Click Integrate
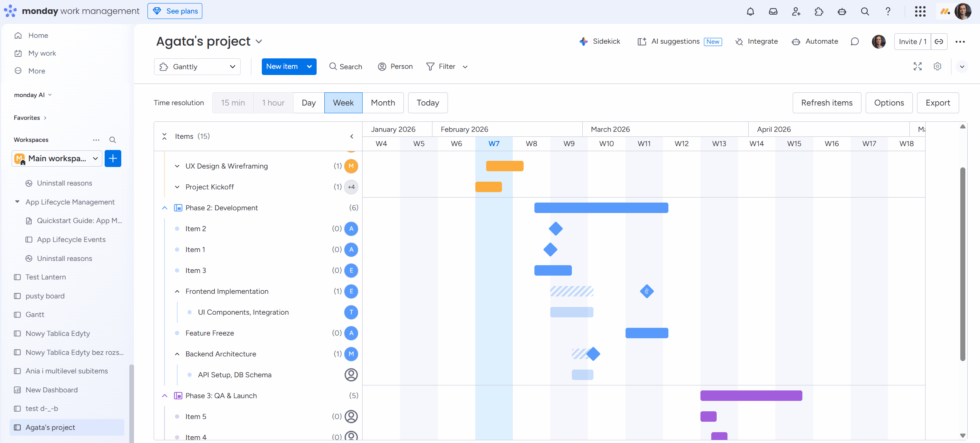This screenshot has height=443, width=980. [x=756, y=41]
